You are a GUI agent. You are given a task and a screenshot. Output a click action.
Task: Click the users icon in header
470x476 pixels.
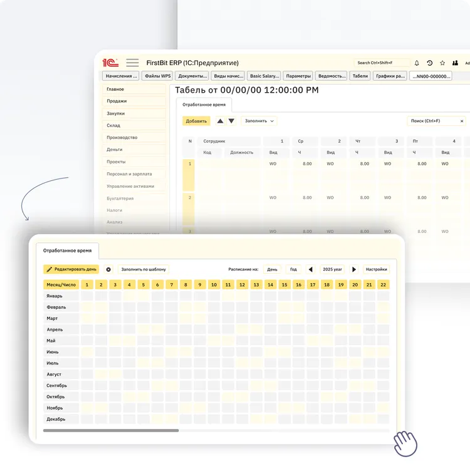click(x=455, y=63)
